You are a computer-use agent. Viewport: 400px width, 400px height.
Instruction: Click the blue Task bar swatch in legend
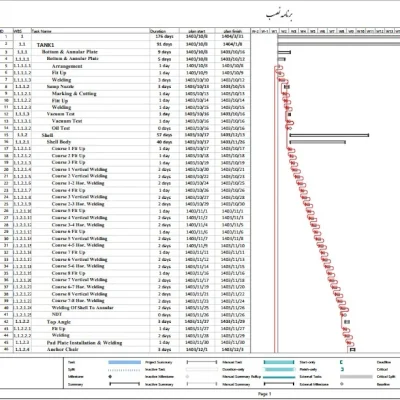point(125,362)
